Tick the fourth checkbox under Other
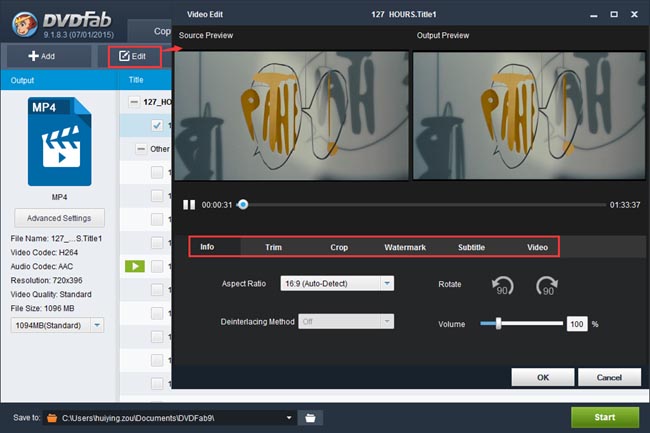650x433 pixels. coord(157,242)
